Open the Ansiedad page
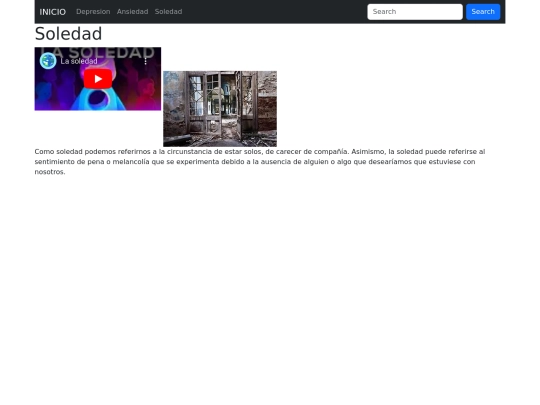 pyautogui.click(x=132, y=12)
